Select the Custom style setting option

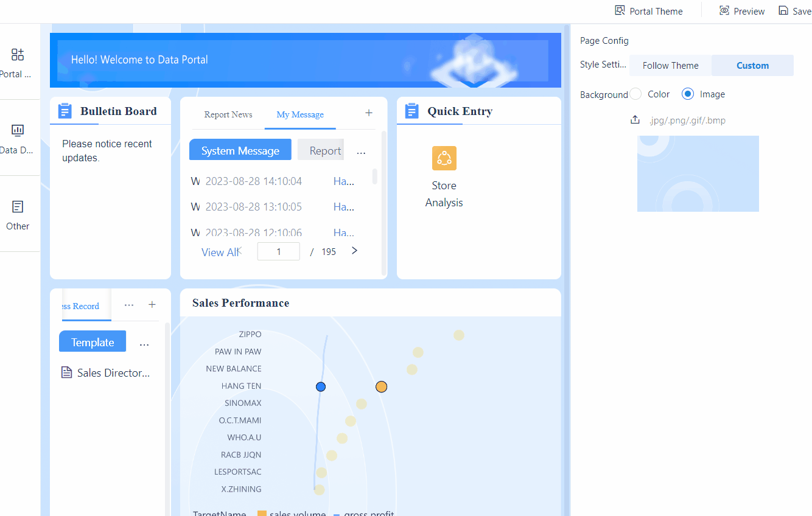click(x=752, y=65)
